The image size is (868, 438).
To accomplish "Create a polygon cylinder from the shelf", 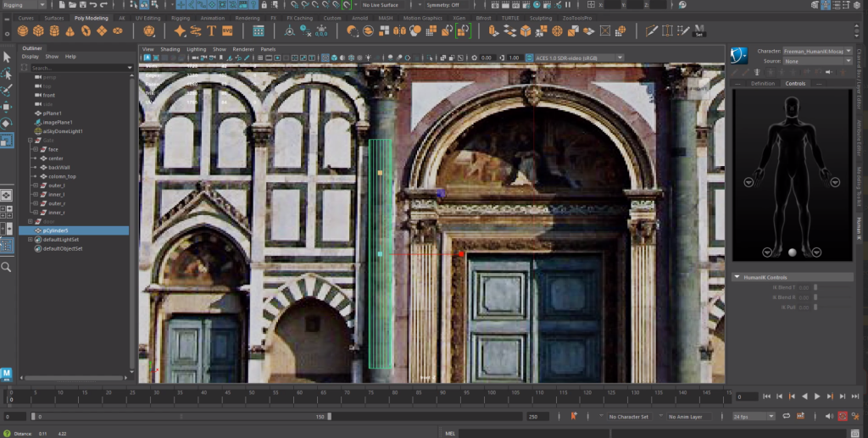I will (x=54, y=31).
